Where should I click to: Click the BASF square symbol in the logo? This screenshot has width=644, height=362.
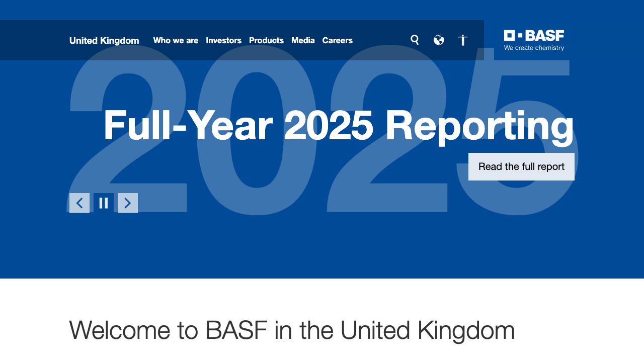510,35
